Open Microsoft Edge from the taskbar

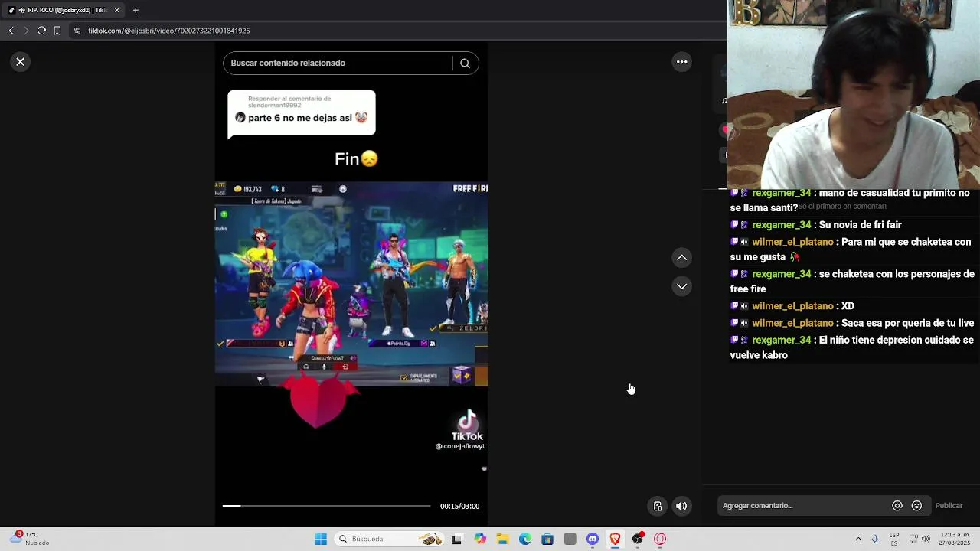click(525, 539)
